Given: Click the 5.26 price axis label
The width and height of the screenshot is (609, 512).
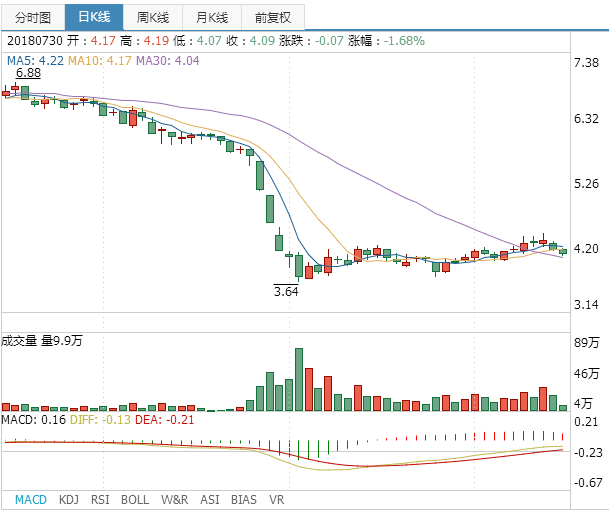Looking at the screenshot, I should [586, 184].
